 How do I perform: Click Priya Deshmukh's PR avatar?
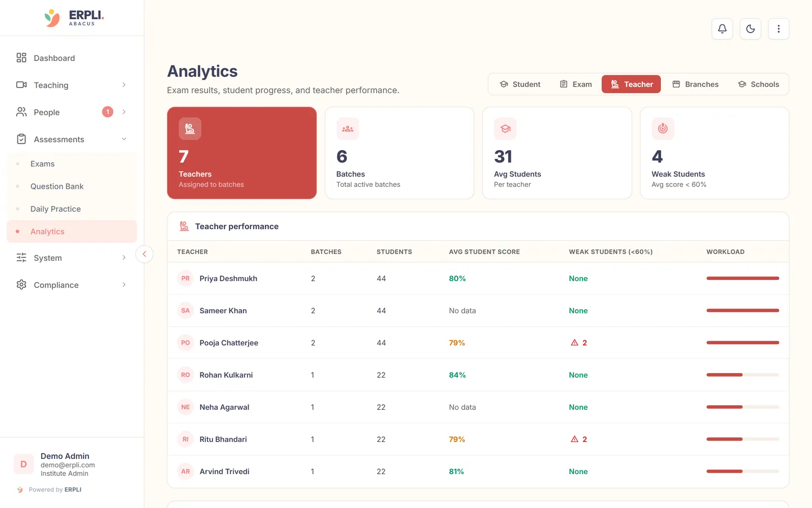(186, 278)
